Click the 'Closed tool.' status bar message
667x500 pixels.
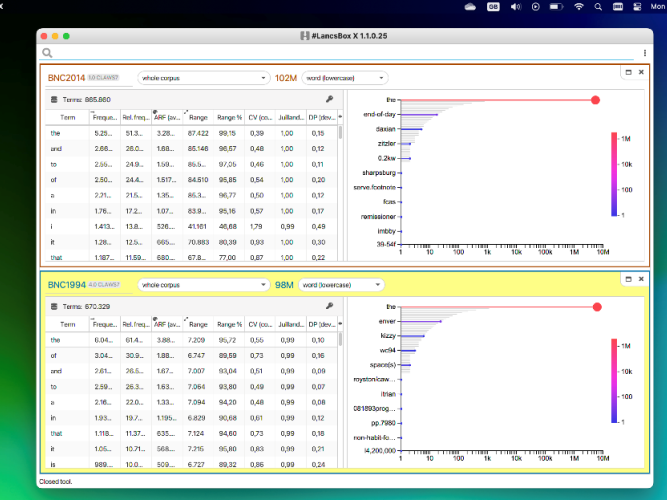tap(56, 481)
